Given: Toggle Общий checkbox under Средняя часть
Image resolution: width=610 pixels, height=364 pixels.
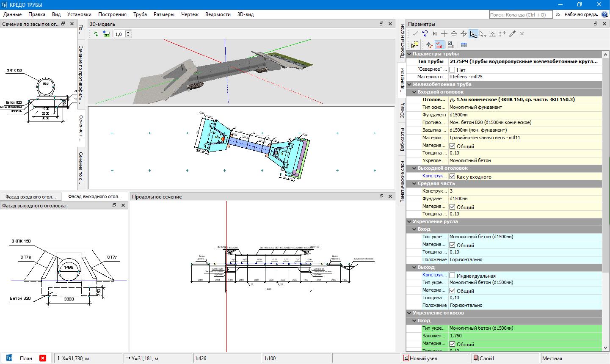Looking at the screenshot, I should (452, 207).
